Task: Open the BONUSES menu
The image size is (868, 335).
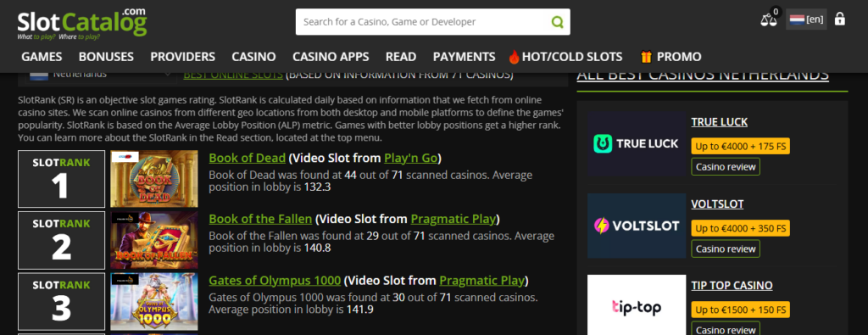Action: coord(106,57)
